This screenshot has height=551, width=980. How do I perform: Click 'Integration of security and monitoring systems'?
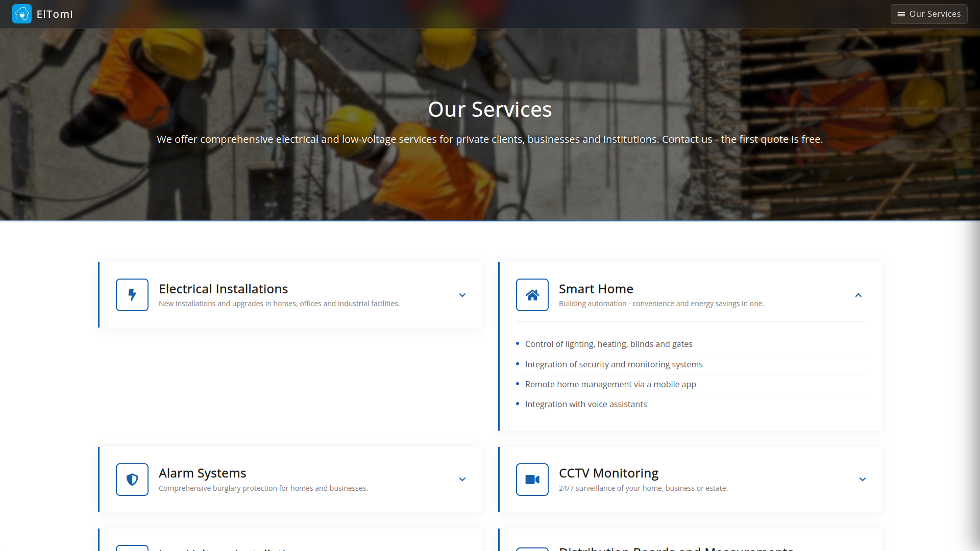pyautogui.click(x=614, y=364)
